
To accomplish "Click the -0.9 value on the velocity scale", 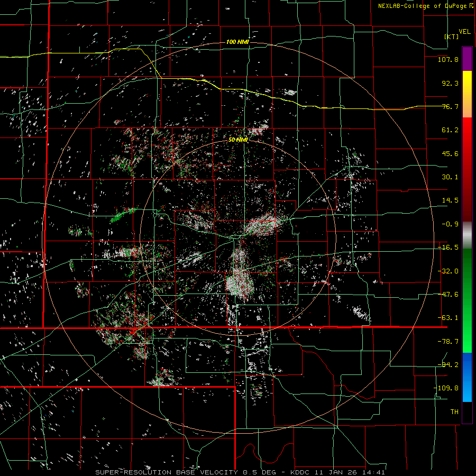I will point(450,224).
